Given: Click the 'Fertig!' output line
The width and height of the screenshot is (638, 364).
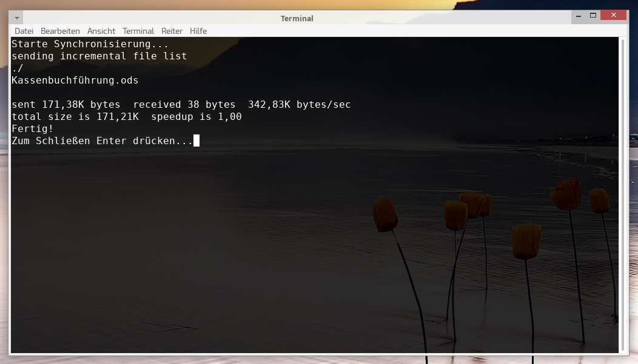Looking at the screenshot, I should click(33, 129).
